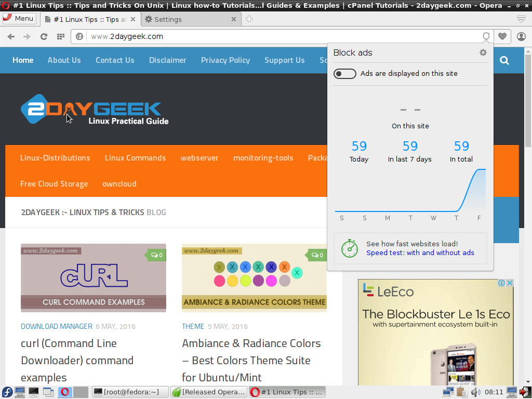Open About Us page
Viewport: 532px width, 399px height.
point(64,60)
